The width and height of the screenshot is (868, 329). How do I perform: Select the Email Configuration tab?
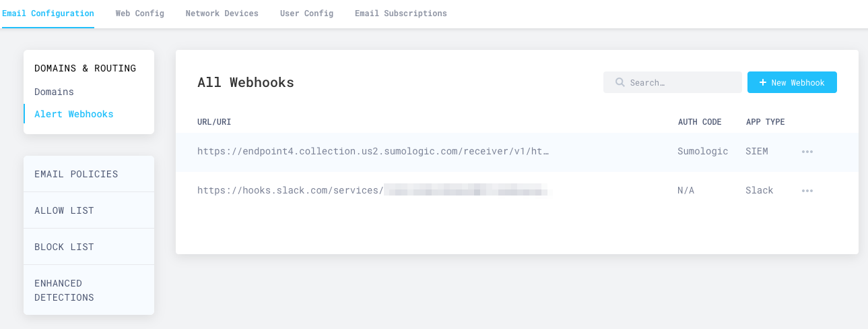[x=48, y=13]
